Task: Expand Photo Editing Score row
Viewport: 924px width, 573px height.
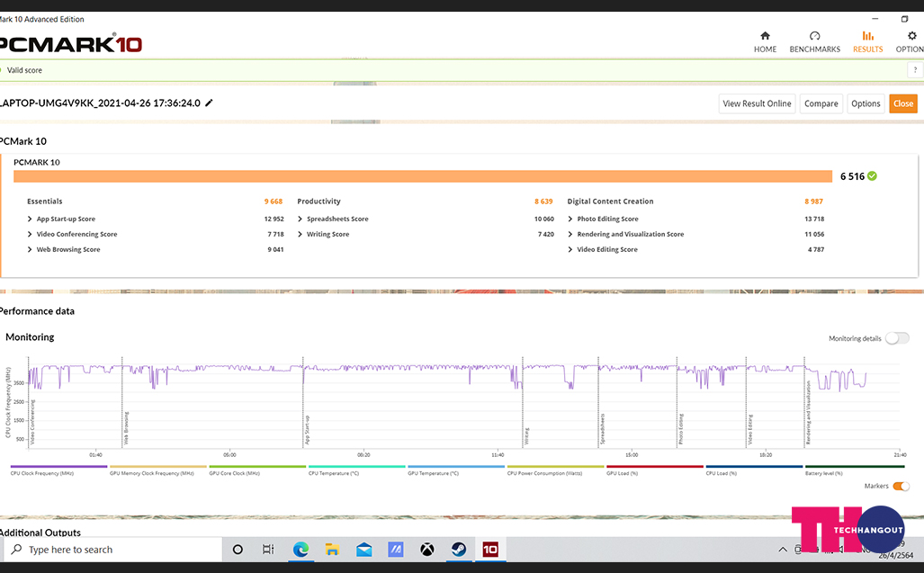Action: tap(570, 219)
